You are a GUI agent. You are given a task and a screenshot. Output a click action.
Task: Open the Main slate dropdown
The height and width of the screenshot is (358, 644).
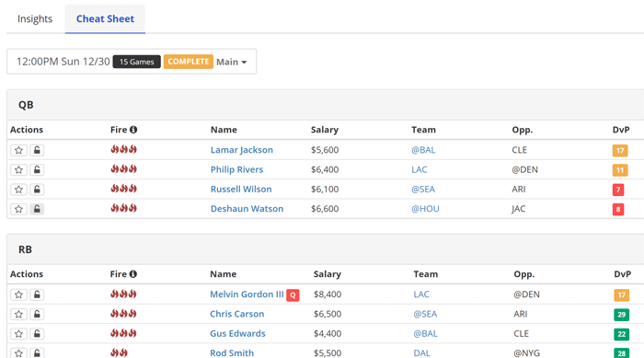click(232, 62)
